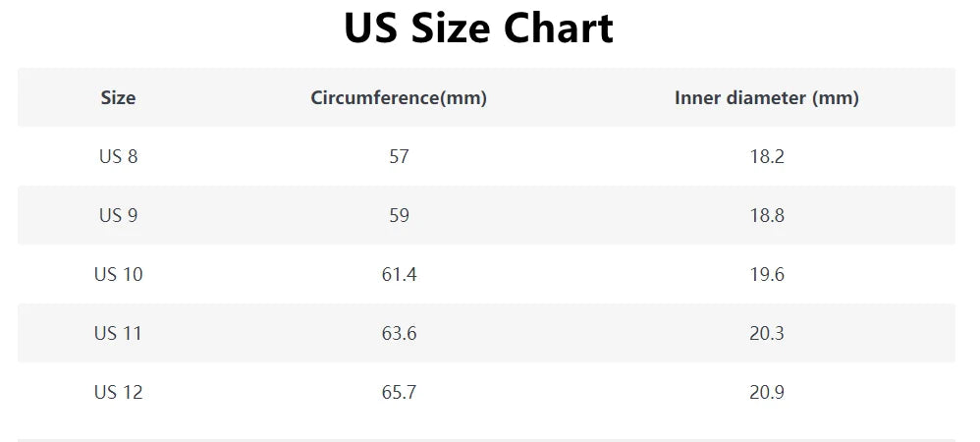Image resolution: width=980 pixels, height=442 pixels.
Task: Click the divider line below the table
Action: click(x=486, y=439)
